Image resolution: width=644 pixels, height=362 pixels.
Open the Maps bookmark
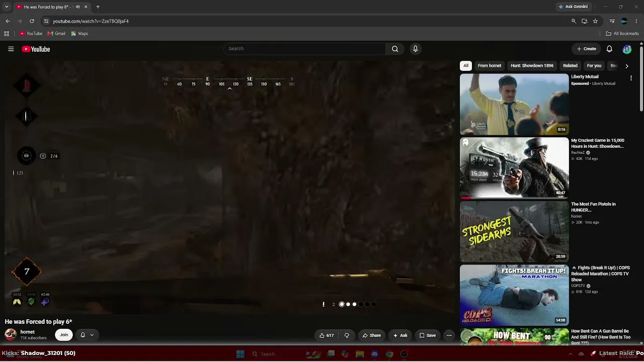(79, 34)
